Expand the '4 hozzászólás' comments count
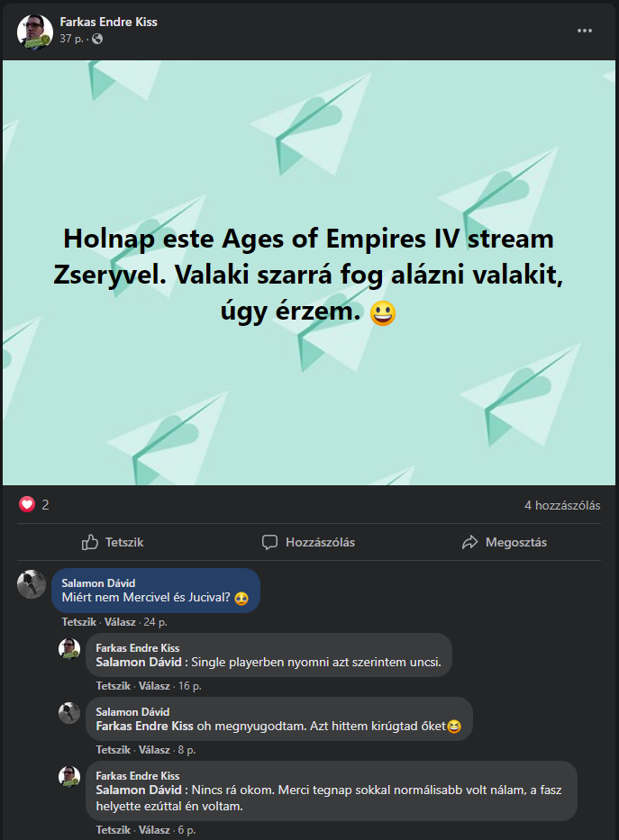The image size is (619, 840). coord(562,505)
